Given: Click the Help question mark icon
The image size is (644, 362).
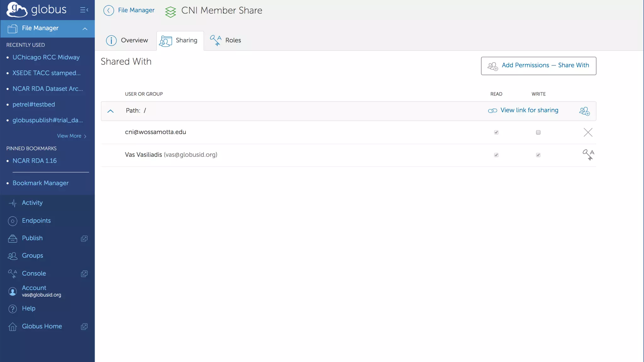Looking at the screenshot, I should tap(13, 309).
